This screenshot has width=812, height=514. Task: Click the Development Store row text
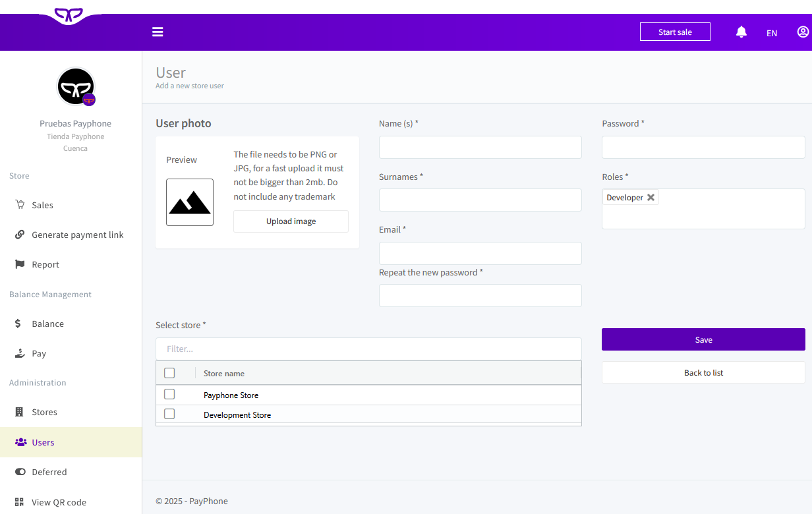[x=237, y=415]
